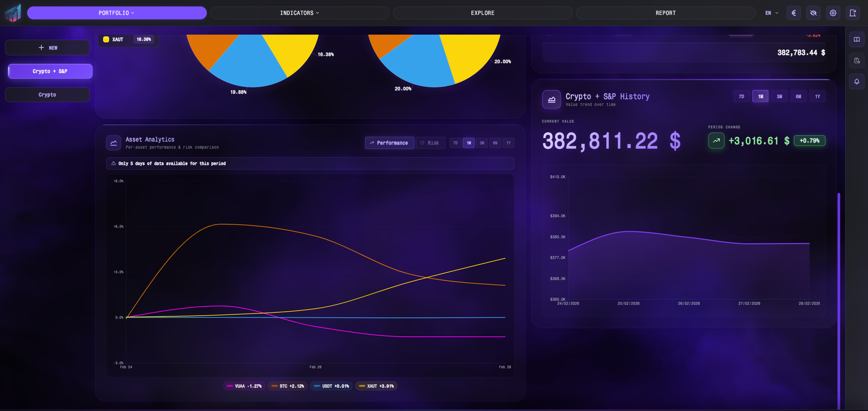Open the notification bell icon
The height and width of the screenshot is (411, 868).
(x=856, y=81)
